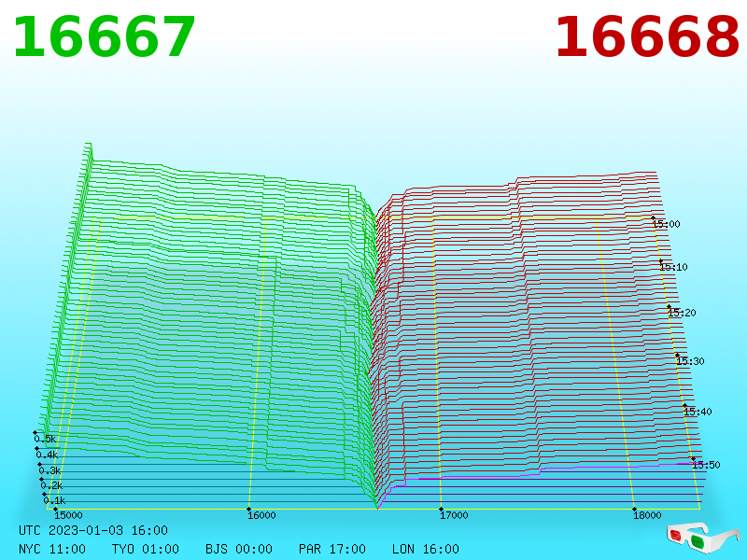Image resolution: width=747 pixels, height=560 pixels.
Task: Click the green bid price 16667
Action: pyautogui.click(x=104, y=37)
